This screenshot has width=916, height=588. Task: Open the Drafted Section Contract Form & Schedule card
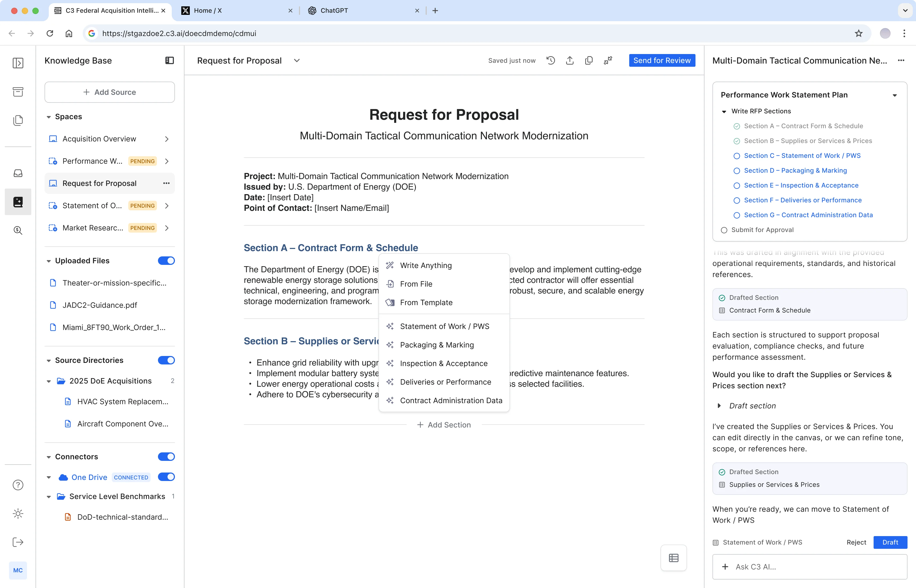pyautogui.click(x=809, y=304)
